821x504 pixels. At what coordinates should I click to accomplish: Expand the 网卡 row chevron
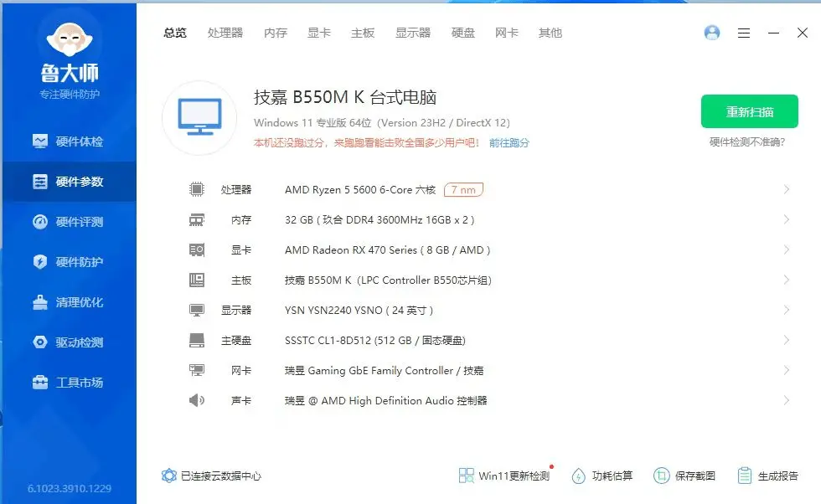(787, 371)
